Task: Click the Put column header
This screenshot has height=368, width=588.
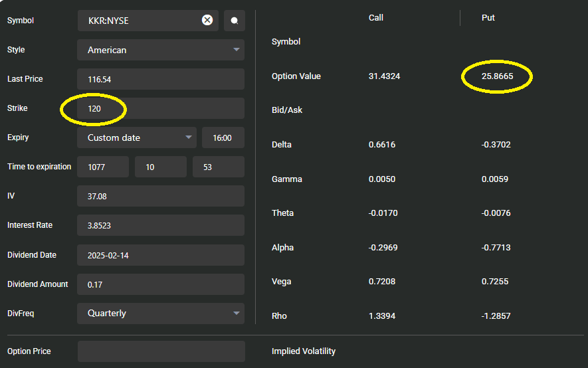Action: click(x=488, y=18)
